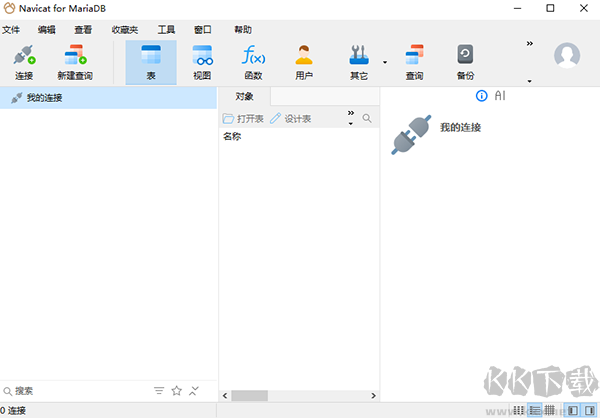
Task: Click the user avatar profile icon
Action: click(567, 56)
